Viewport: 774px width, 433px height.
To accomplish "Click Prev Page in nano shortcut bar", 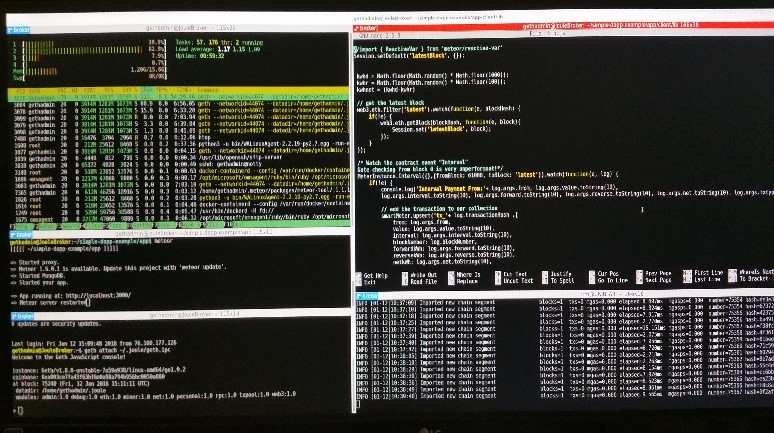I will coord(660,274).
